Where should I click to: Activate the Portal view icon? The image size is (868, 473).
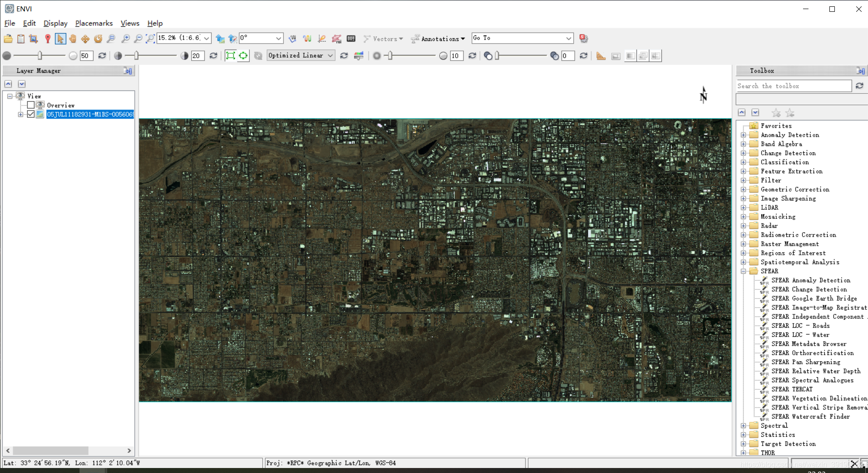(616, 56)
